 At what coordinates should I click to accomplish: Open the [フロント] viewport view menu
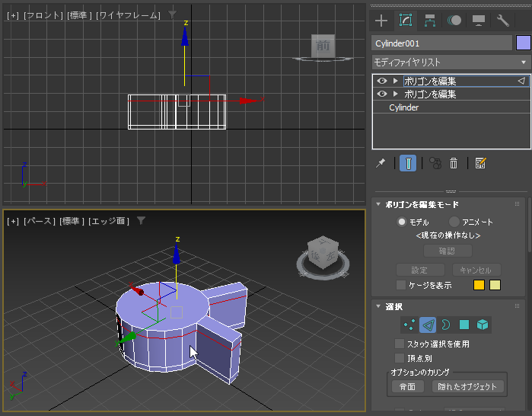[x=43, y=16]
